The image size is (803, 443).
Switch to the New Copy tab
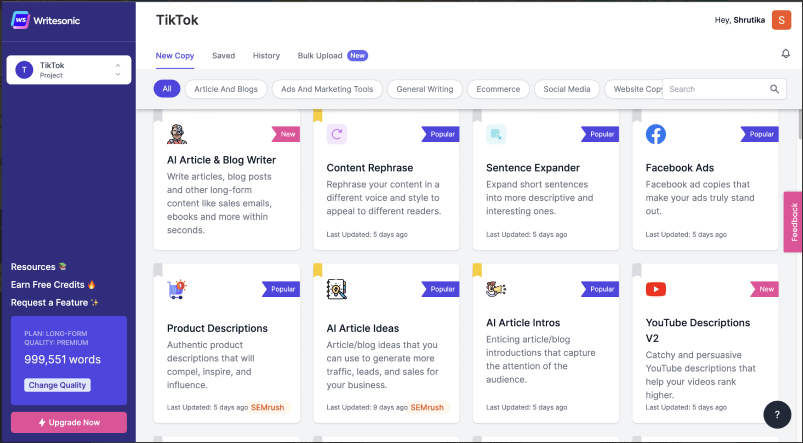[175, 55]
